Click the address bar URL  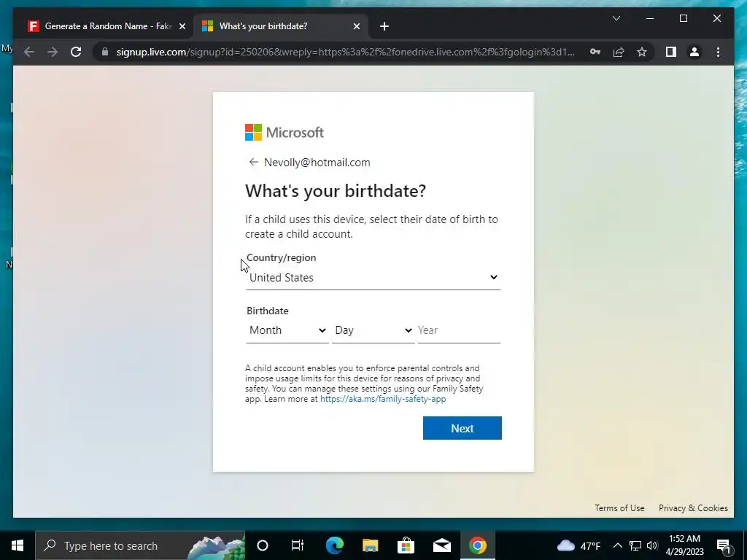345,52
